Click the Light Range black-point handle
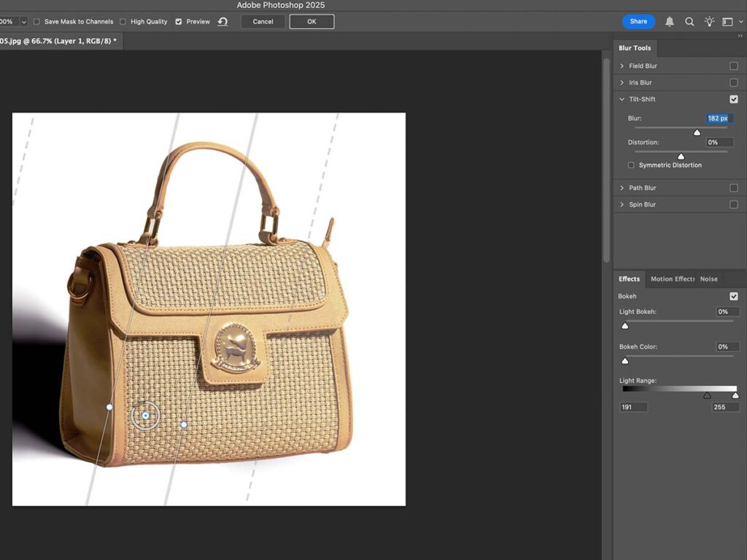The height and width of the screenshot is (560, 747). coord(707,395)
